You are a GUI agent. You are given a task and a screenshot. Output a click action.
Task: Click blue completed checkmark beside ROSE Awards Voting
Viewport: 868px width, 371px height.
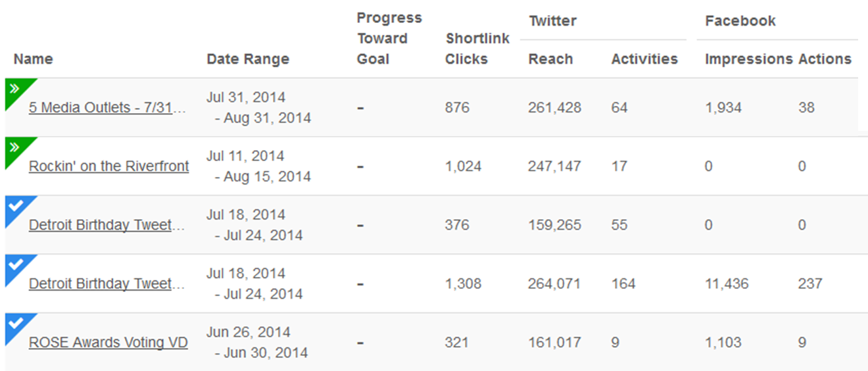16,324
